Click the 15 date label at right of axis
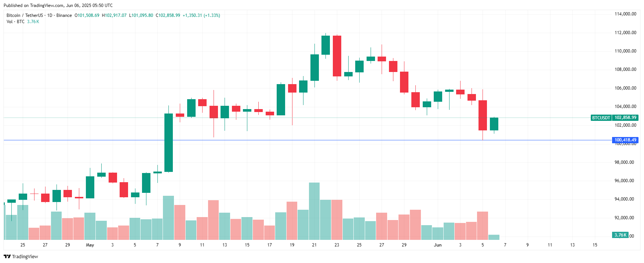 coord(595,245)
